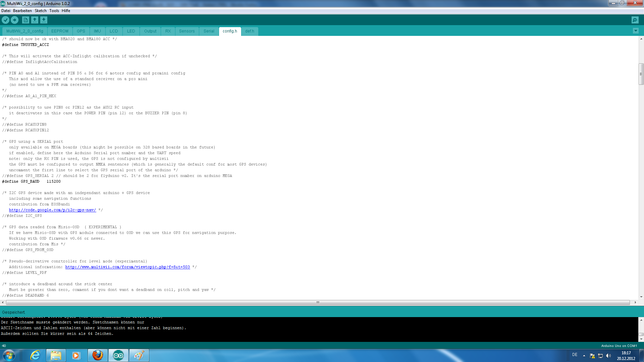This screenshot has height=362, width=644.
Task: Click the Open sketch icon
Action: point(35,20)
